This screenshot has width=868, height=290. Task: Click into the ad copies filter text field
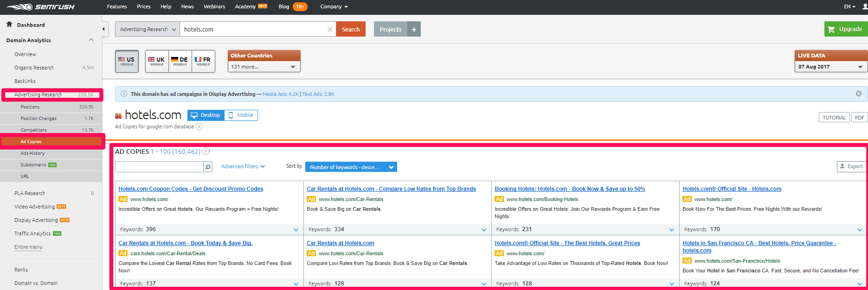click(x=159, y=167)
